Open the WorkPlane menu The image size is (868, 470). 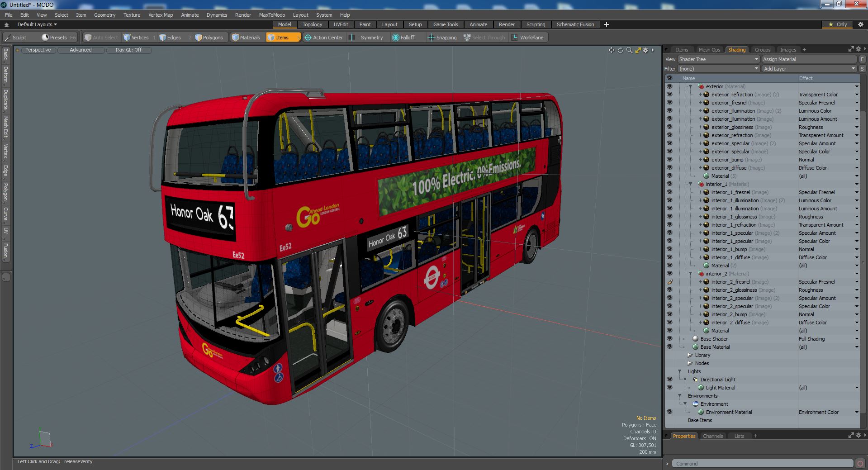pyautogui.click(x=527, y=38)
